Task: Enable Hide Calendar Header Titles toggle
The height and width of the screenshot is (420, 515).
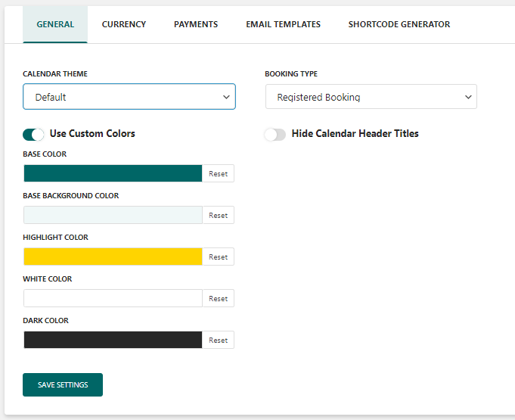Action: coord(275,134)
